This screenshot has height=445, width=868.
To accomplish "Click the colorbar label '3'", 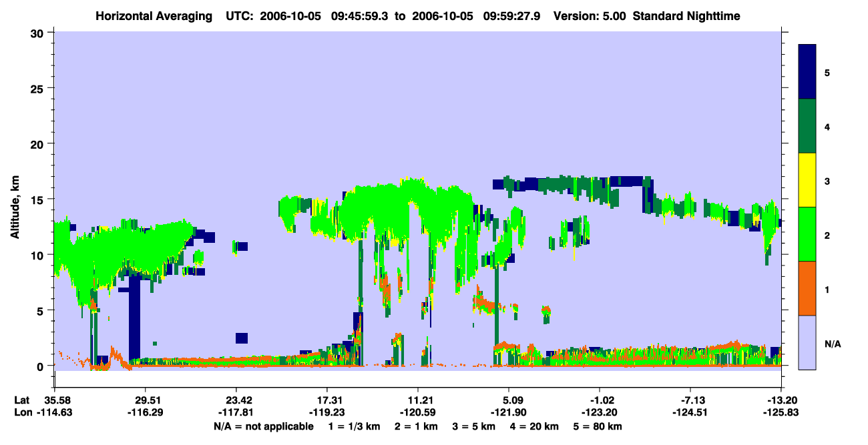I will (827, 181).
